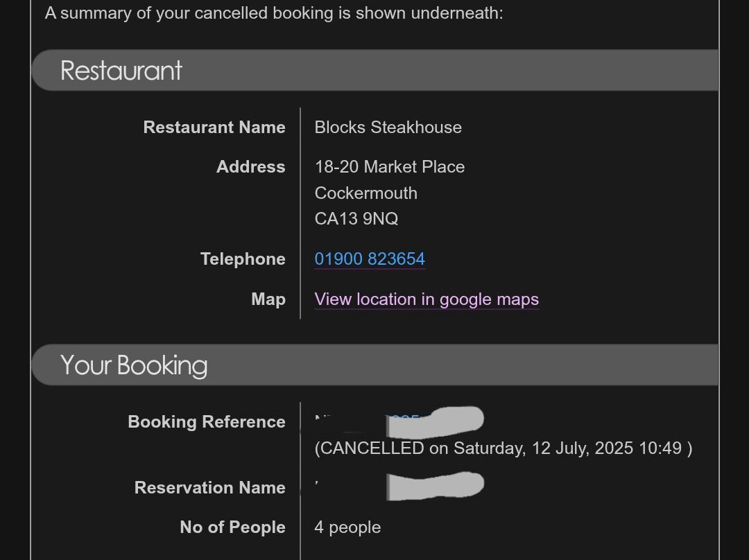Click the 18-20 Market Place address line
This screenshot has height=560, width=749.
389,167
